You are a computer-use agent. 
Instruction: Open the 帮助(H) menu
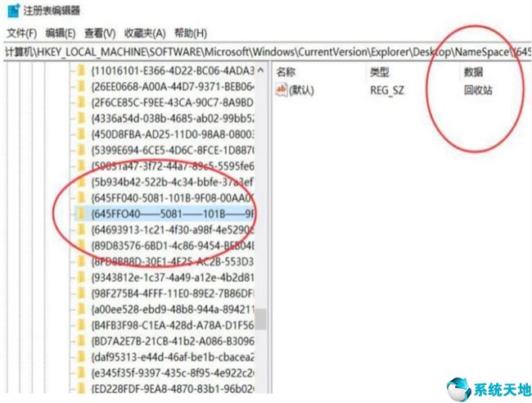pos(191,34)
